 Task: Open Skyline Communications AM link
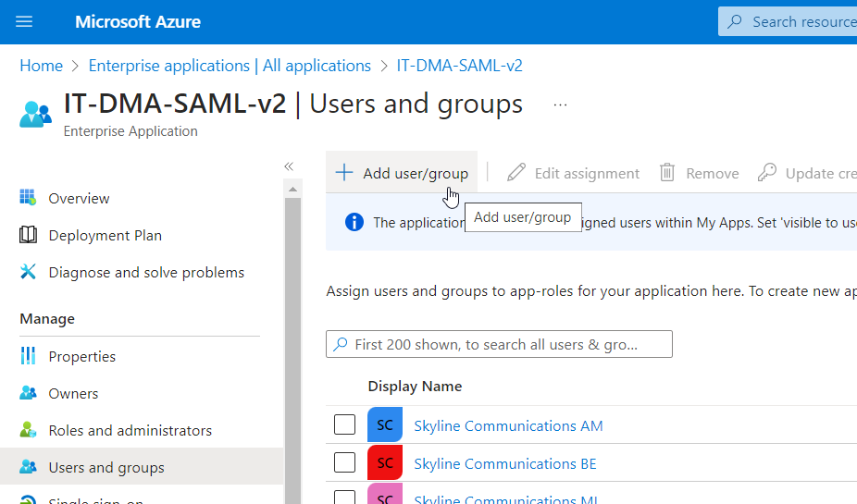508,426
